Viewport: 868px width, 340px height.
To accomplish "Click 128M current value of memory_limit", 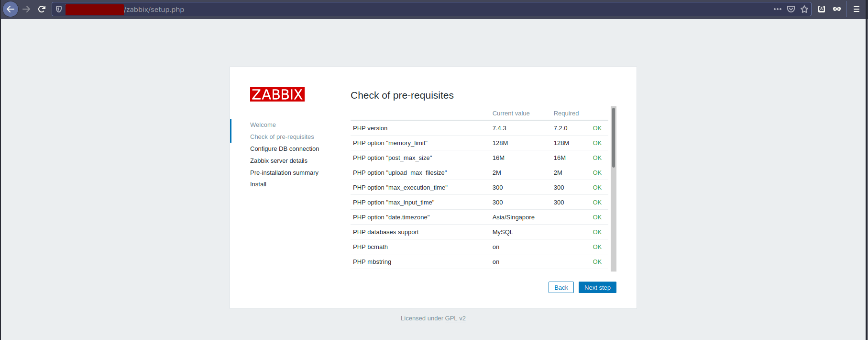I will [x=500, y=143].
